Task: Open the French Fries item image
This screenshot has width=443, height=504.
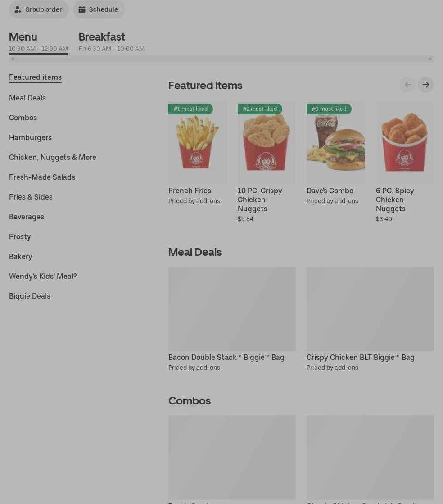Action: [197, 142]
